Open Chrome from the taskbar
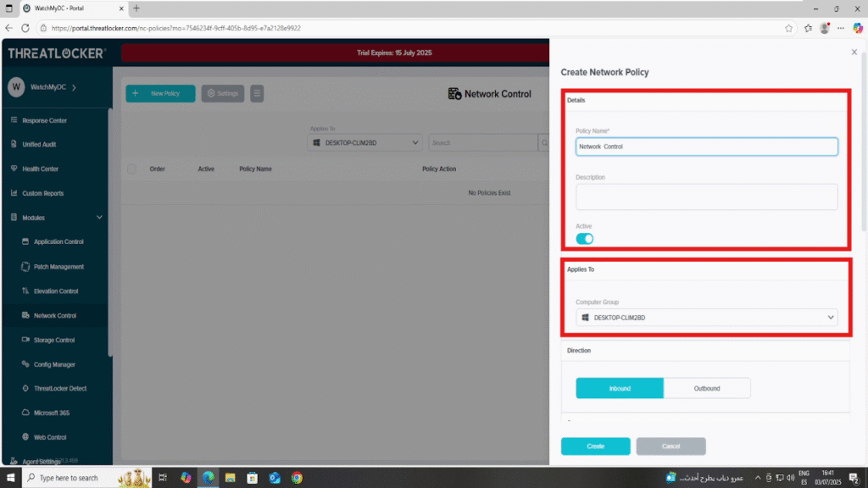Screen dimensions: 868x488 coord(298,478)
